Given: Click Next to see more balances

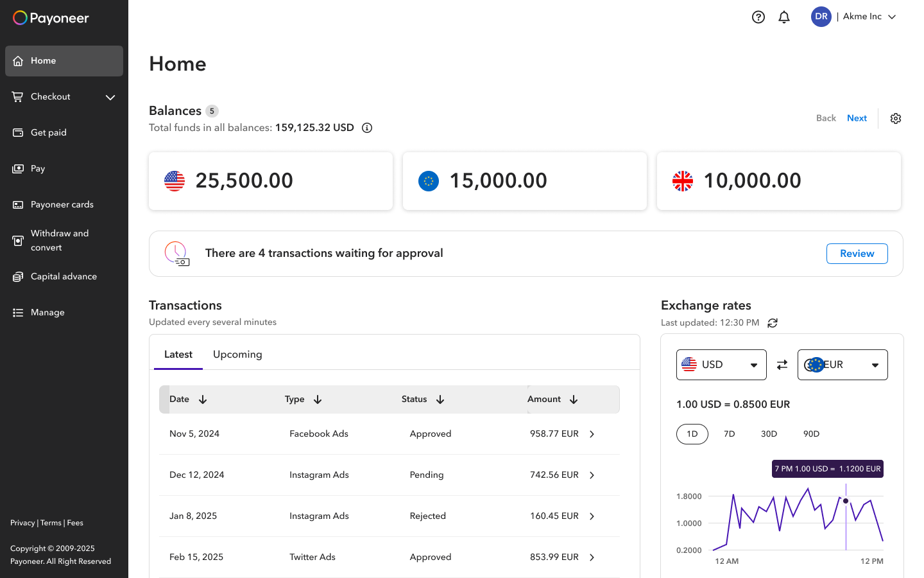Looking at the screenshot, I should tap(857, 118).
